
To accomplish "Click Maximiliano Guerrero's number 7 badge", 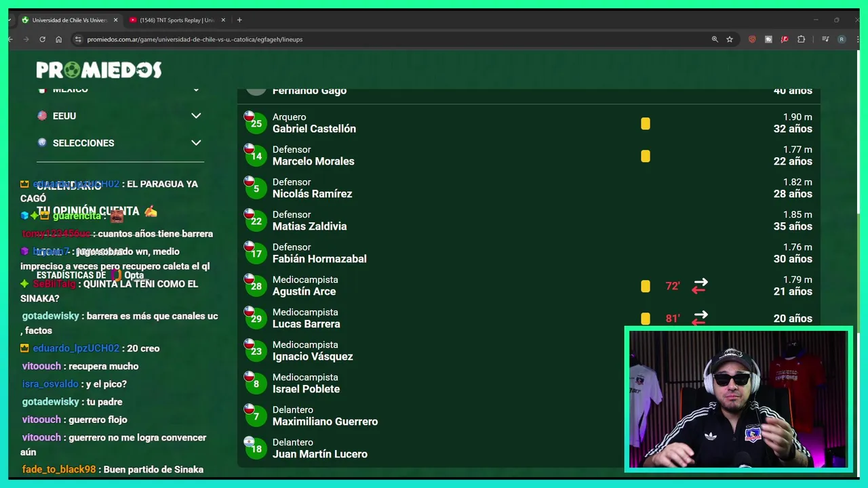I will pyautogui.click(x=256, y=415).
